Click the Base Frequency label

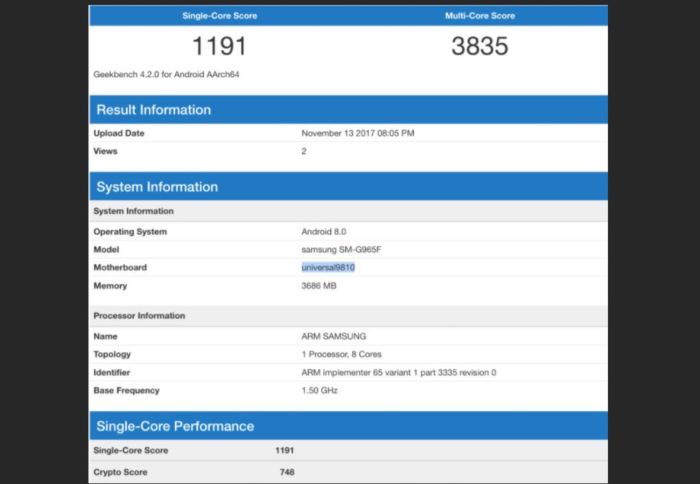tap(126, 390)
